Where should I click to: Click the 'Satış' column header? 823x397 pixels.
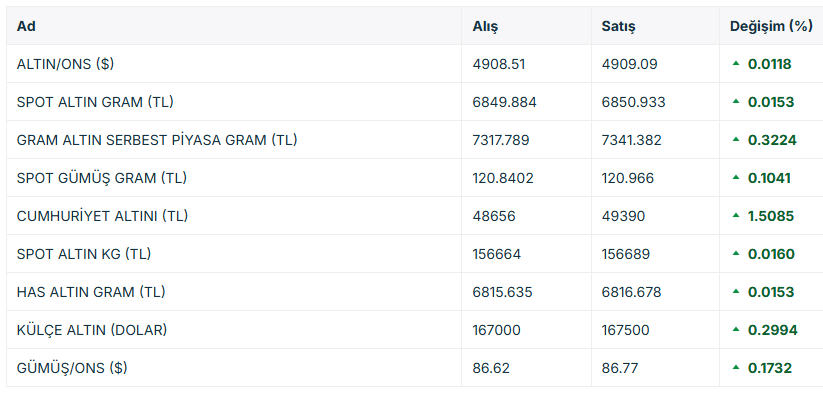tap(618, 27)
